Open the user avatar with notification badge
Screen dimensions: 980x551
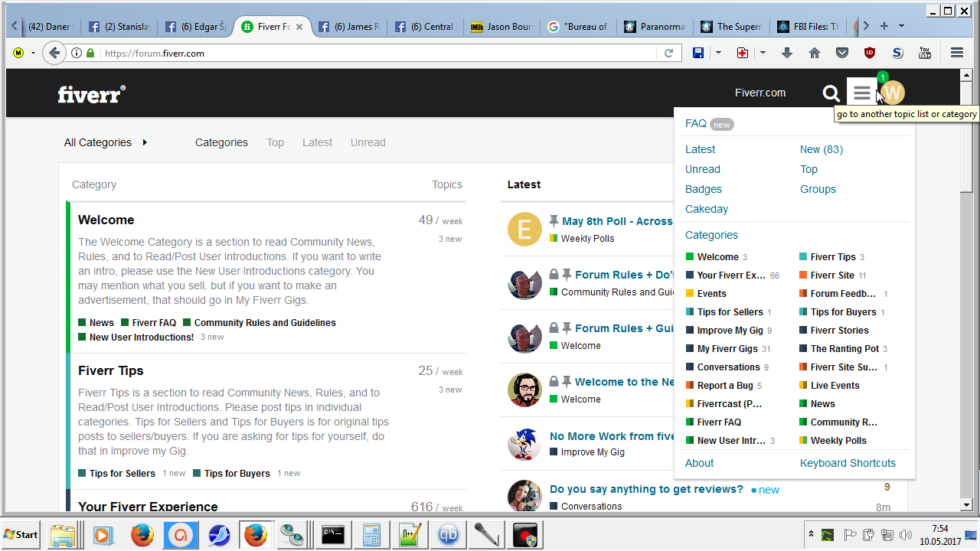click(892, 93)
